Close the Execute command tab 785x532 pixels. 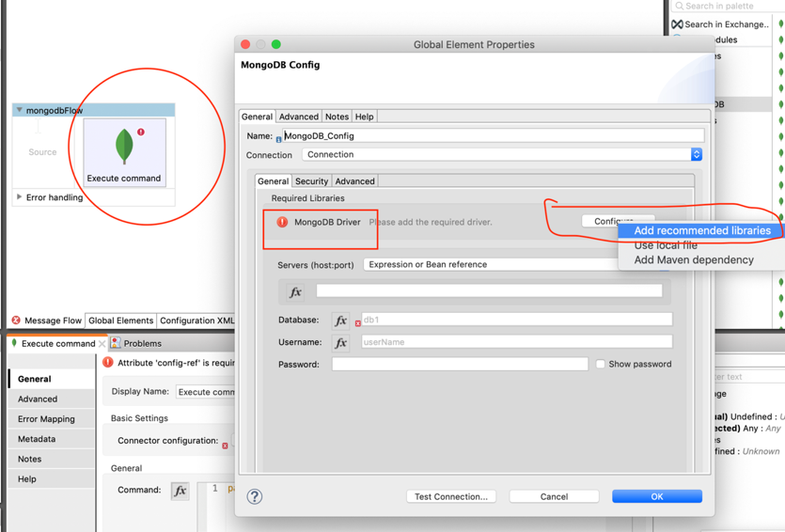(x=102, y=343)
